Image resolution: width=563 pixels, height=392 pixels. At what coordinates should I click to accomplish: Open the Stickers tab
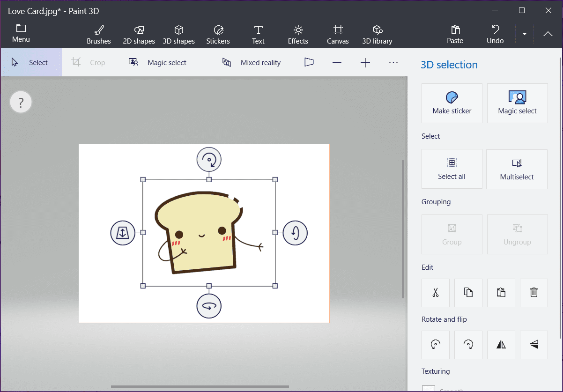point(218,35)
